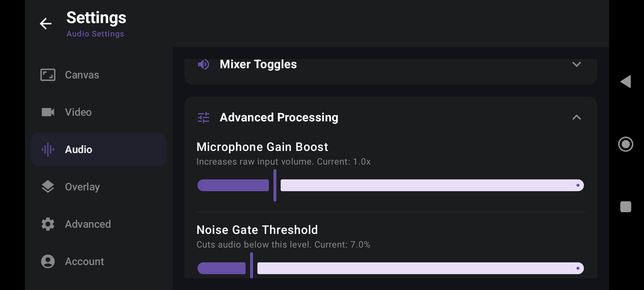Click the Video camera icon

(x=48, y=112)
